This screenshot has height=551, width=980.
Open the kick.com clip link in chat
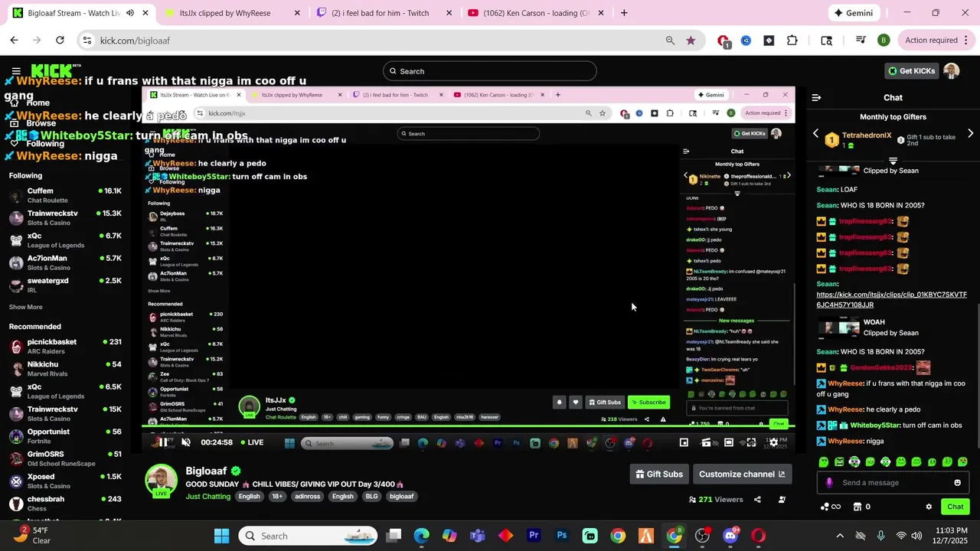(891, 299)
